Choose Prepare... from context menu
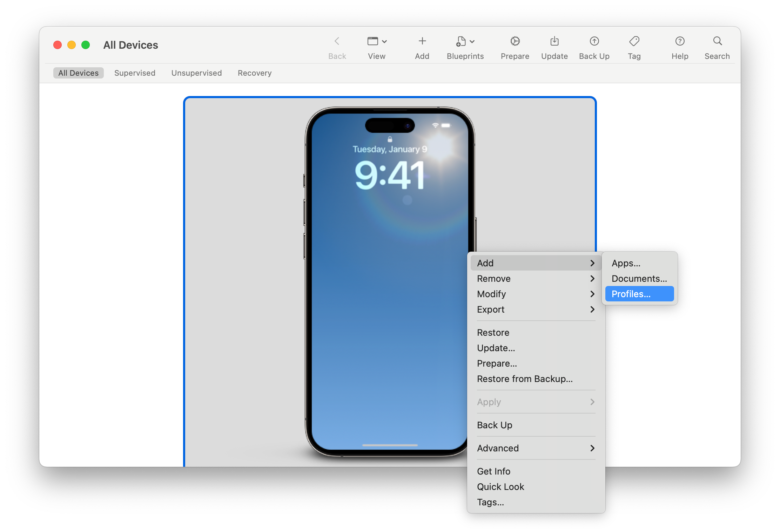The width and height of the screenshot is (780, 532). [x=536, y=363]
